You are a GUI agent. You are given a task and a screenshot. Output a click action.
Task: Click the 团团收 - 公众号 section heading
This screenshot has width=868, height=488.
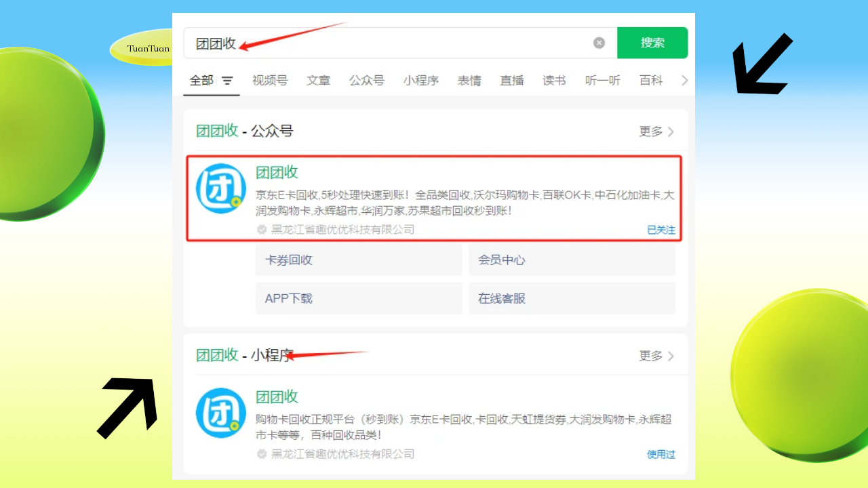coord(245,131)
